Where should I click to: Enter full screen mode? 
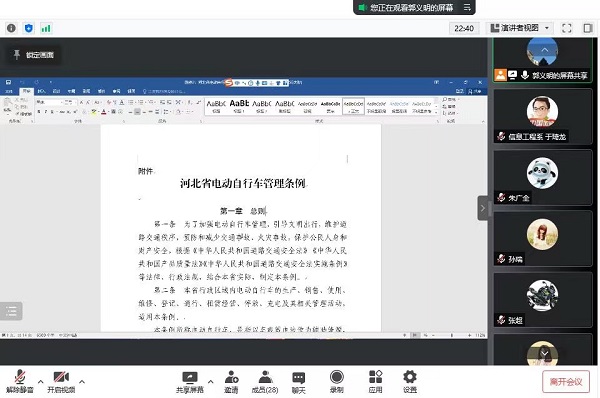567,28
